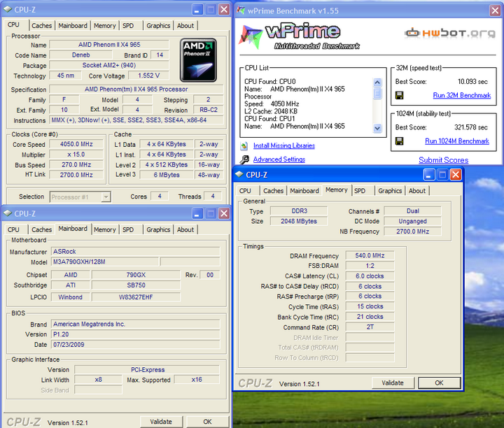Click the Core Voltage value 1.552 V

[x=148, y=76]
